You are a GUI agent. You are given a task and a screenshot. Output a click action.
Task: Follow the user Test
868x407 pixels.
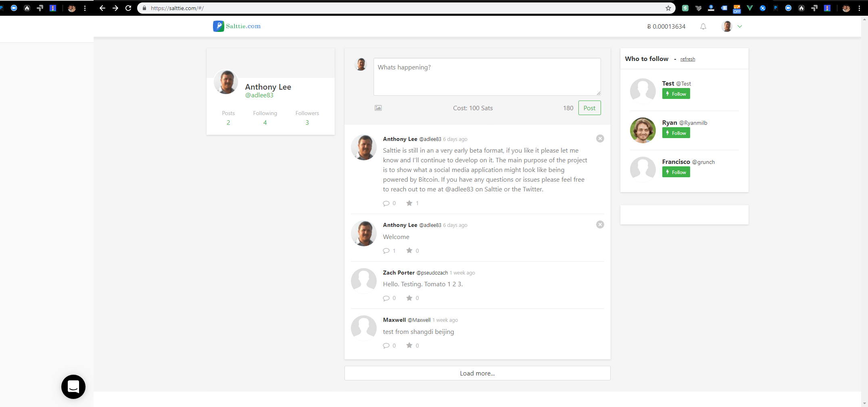(x=676, y=94)
